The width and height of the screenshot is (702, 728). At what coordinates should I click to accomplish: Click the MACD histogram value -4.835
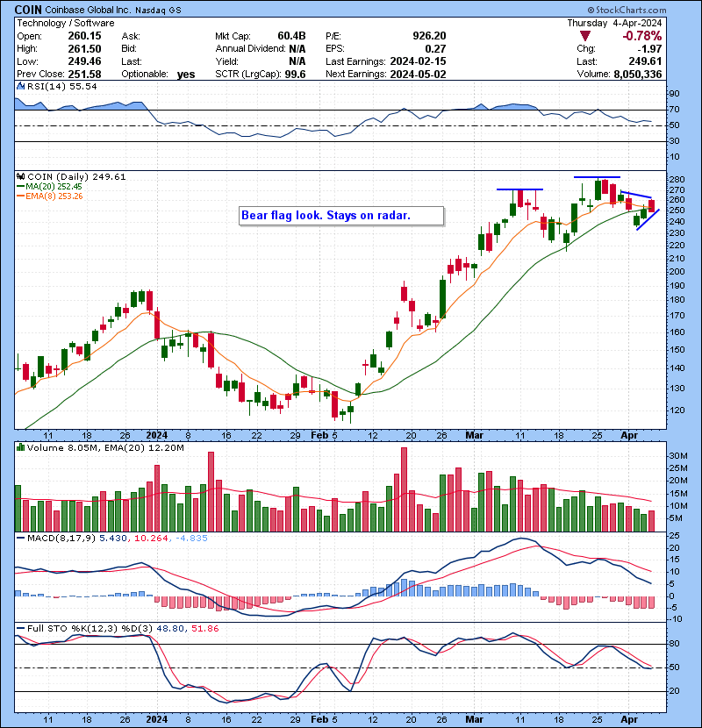pos(192,539)
